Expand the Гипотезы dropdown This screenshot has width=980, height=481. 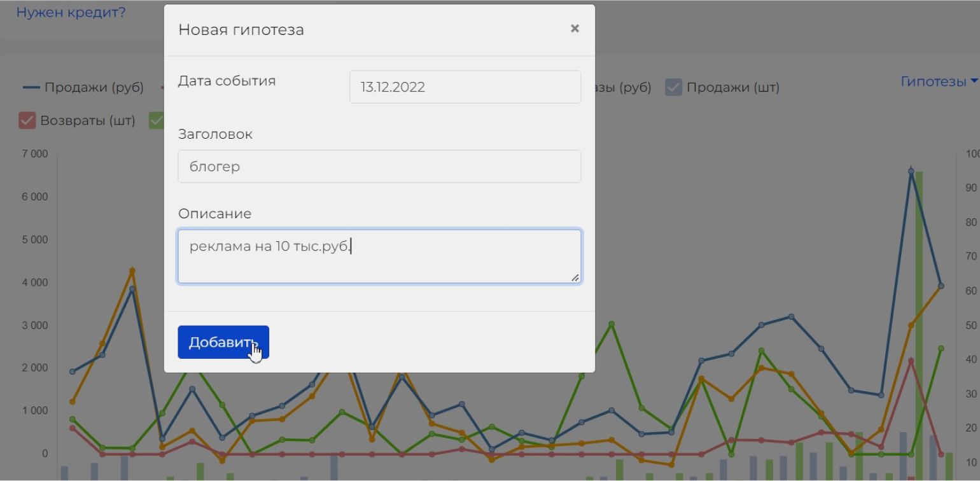934,81
